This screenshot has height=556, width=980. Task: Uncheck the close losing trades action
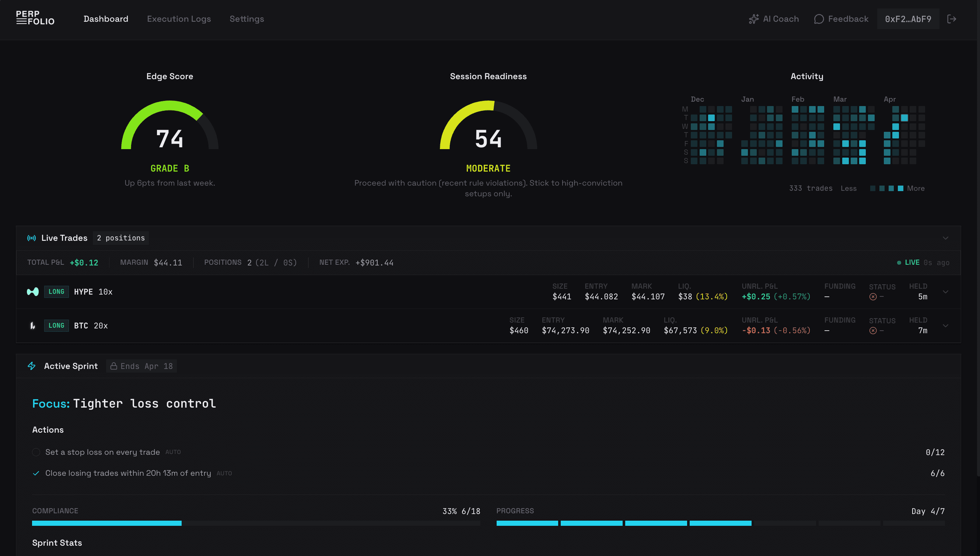[36, 473]
